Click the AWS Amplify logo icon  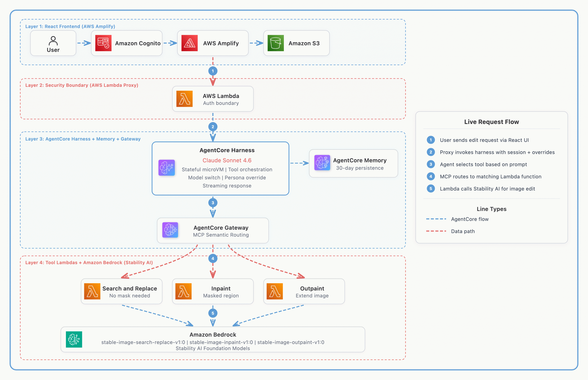[189, 43]
